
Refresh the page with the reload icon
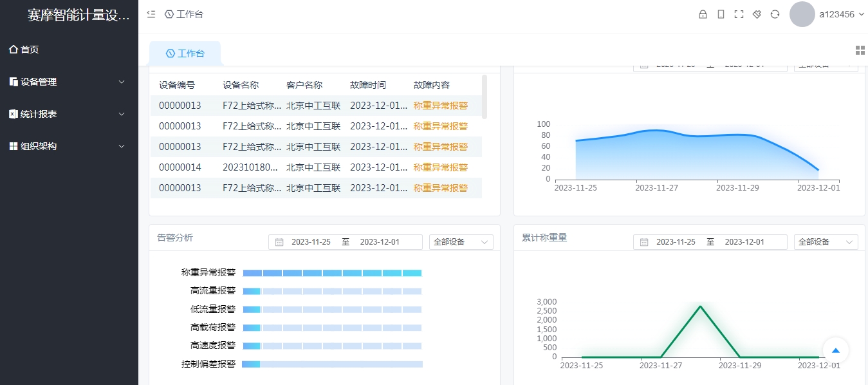[x=775, y=13]
